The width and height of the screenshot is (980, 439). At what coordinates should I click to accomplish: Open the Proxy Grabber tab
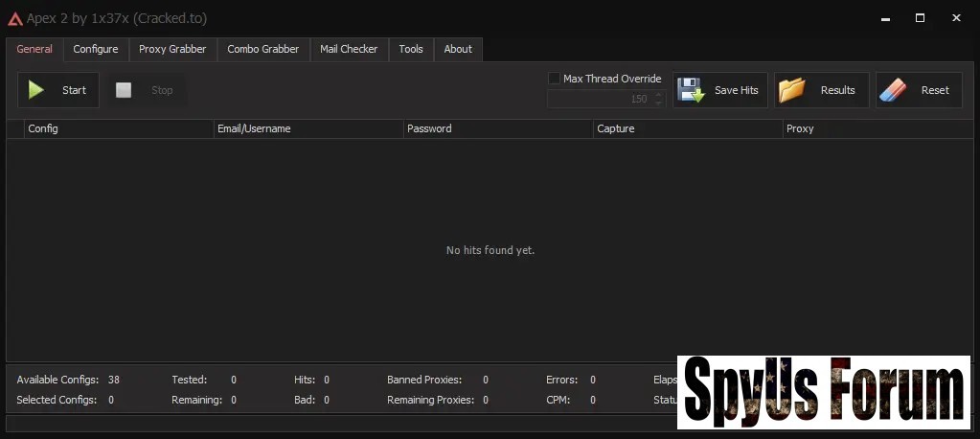(172, 49)
